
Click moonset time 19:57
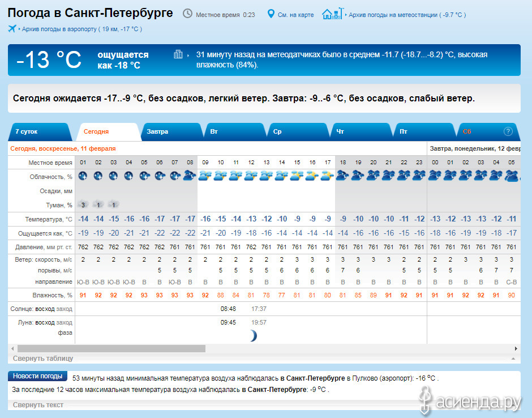coord(259,322)
